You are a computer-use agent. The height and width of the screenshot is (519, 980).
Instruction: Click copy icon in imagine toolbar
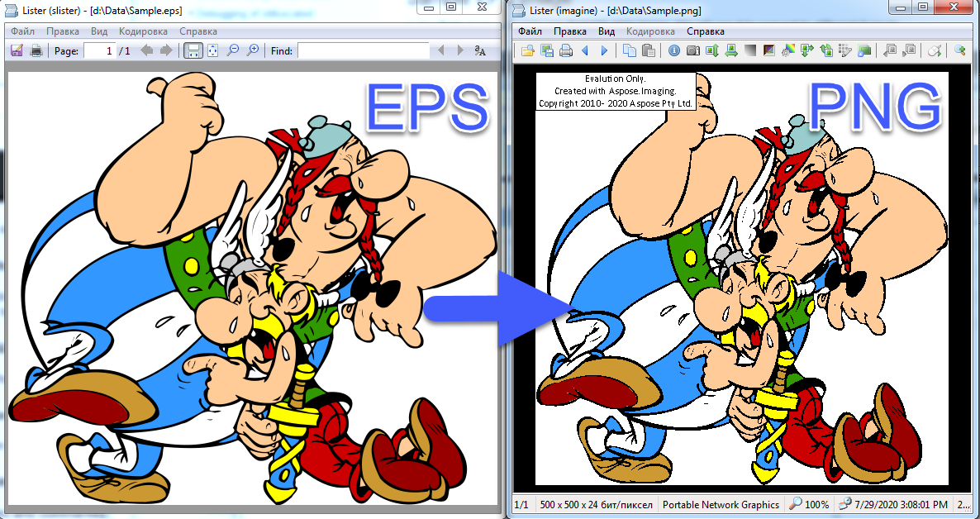(630, 50)
